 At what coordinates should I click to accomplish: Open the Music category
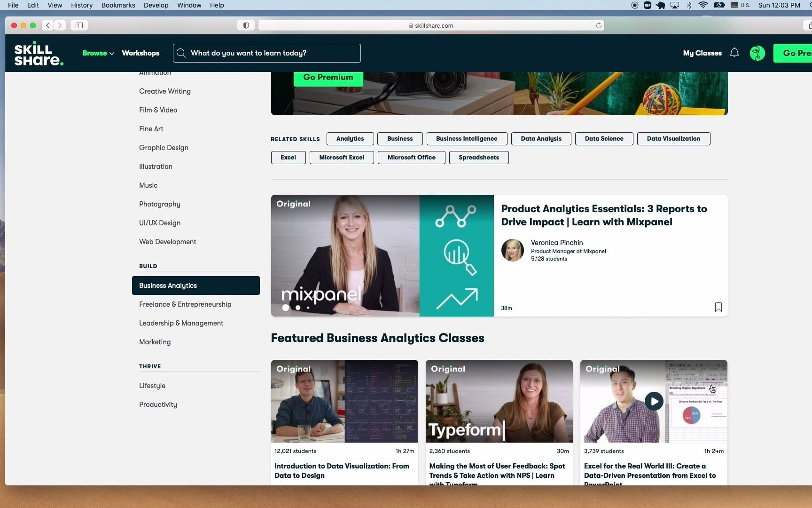pos(148,185)
